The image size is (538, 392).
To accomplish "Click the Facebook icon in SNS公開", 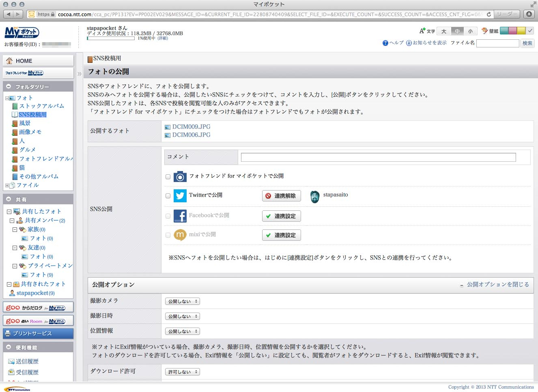I will (180, 216).
